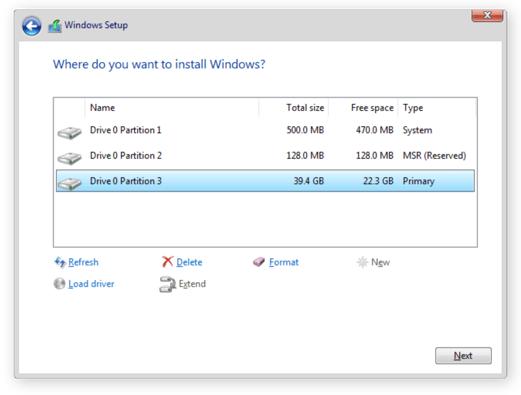Click the New starburst icon

(362, 262)
